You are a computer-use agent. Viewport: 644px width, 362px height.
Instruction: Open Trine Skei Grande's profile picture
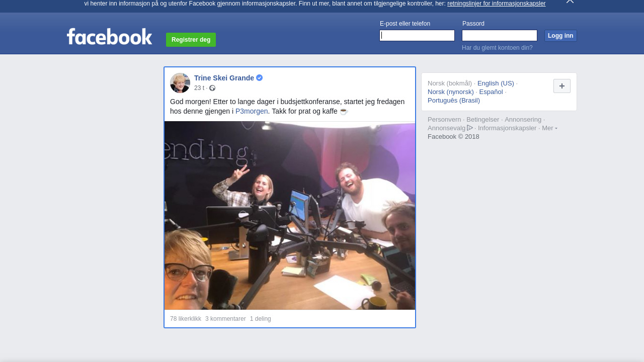[180, 83]
